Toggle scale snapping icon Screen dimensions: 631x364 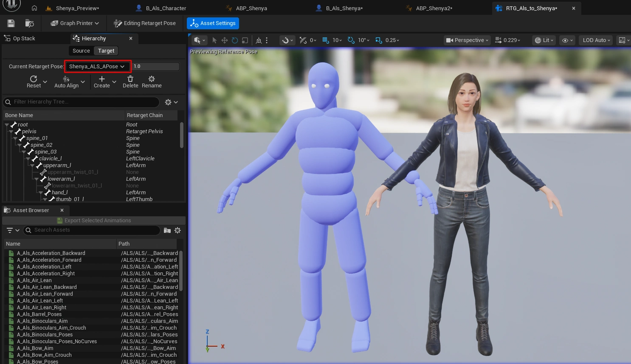click(379, 40)
